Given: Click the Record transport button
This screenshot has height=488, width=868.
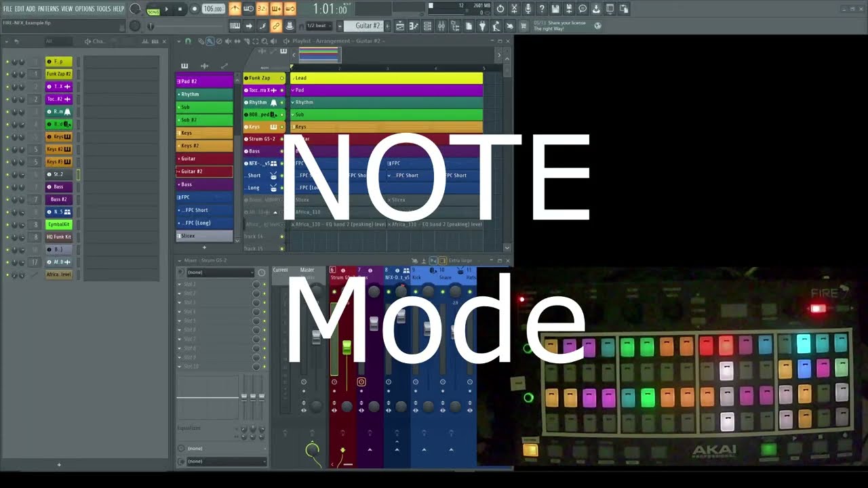Looking at the screenshot, I should [195, 9].
